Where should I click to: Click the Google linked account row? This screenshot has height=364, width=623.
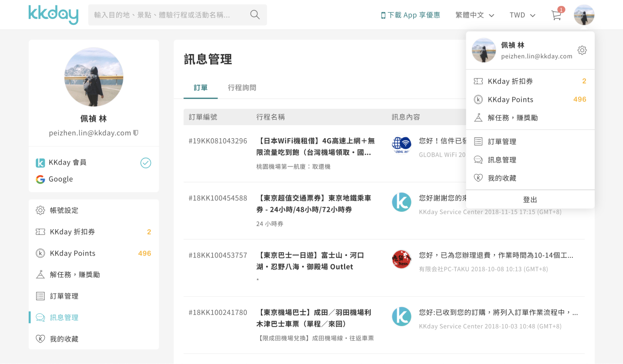[x=93, y=179]
